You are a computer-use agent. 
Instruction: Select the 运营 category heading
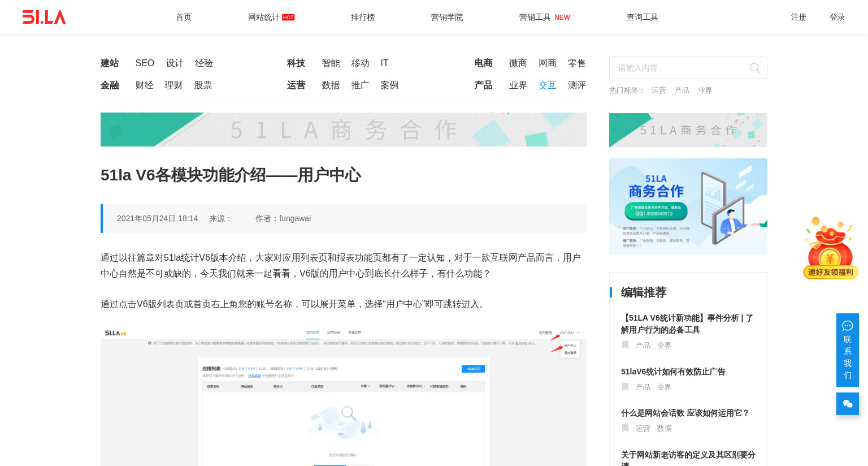pyautogui.click(x=296, y=85)
